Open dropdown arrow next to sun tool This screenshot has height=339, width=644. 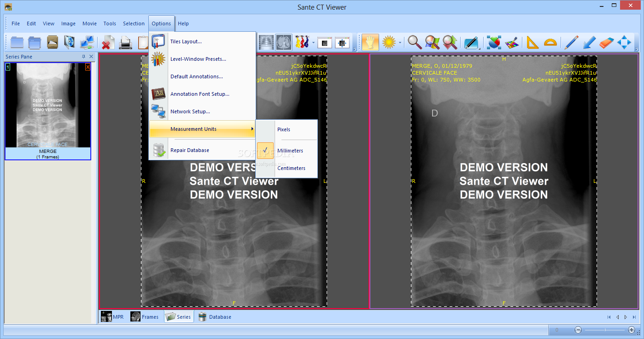tap(400, 42)
